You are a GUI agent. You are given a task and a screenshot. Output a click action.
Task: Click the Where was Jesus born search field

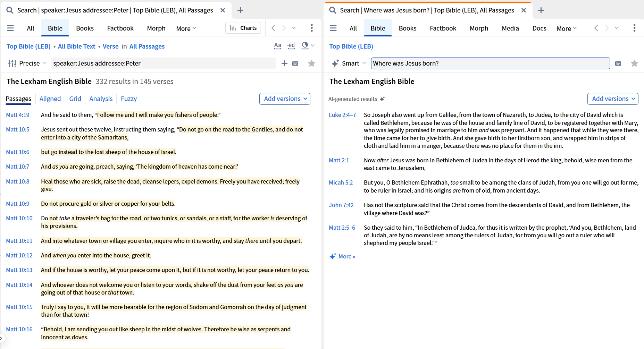pos(491,63)
